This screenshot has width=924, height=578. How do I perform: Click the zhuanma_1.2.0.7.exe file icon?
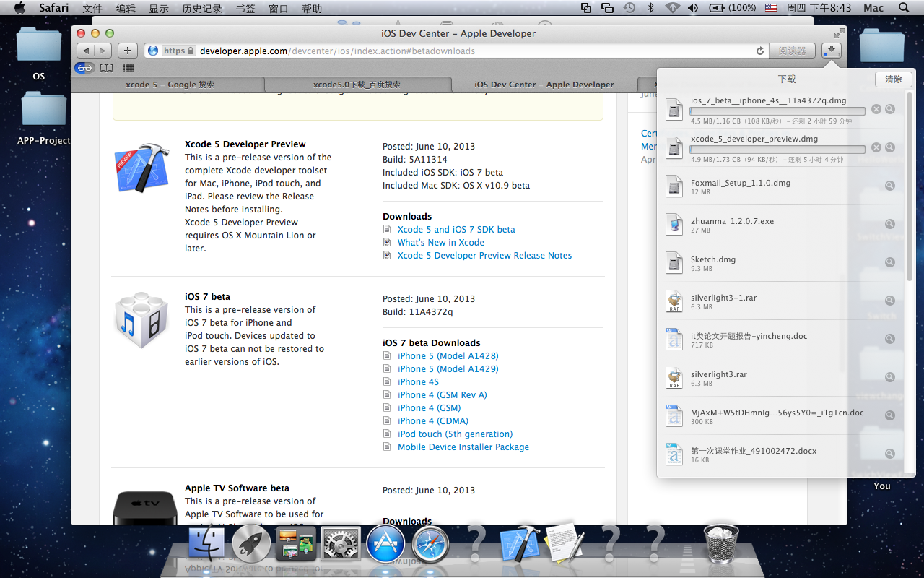(x=674, y=225)
